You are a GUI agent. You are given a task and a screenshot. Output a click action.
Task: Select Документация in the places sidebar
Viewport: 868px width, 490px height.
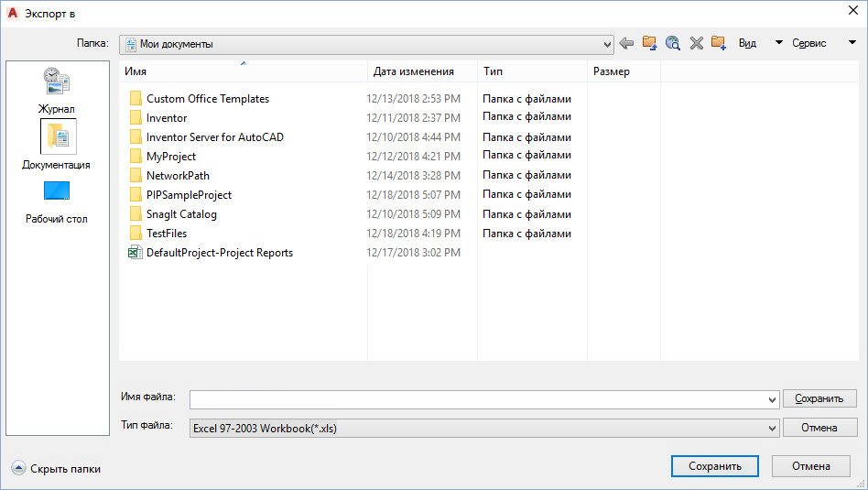57,145
